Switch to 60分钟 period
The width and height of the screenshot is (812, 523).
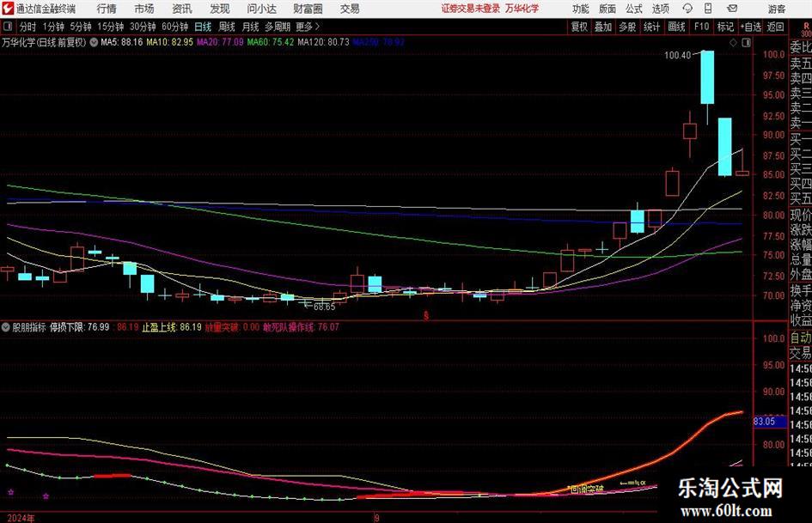pyautogui.click(x=174, y=27)
